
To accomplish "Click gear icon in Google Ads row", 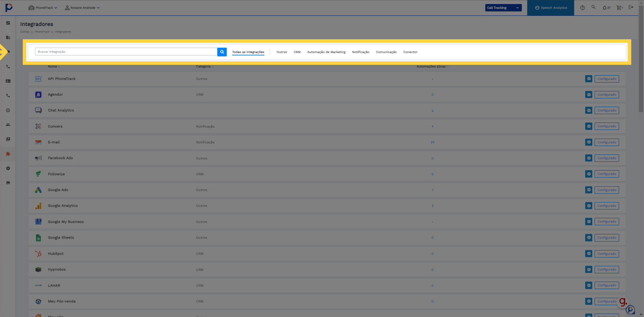I will [x=589, y=190].
